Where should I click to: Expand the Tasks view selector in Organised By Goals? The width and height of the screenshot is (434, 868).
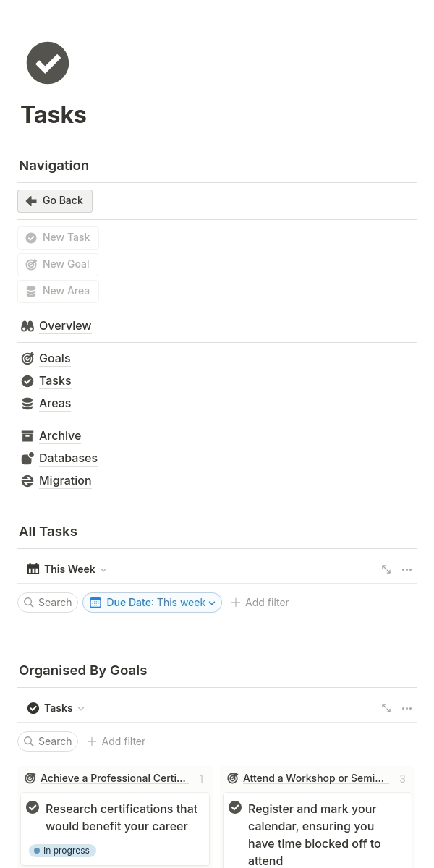pos(56,708)
